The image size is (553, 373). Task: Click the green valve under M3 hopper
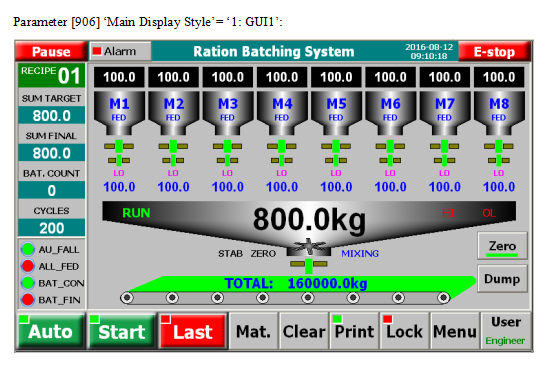[x=227, y=153]
